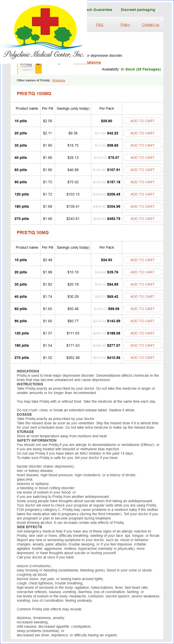Go to the Contact us page
The height and width of the screenshot is (644, 174).
150,25
